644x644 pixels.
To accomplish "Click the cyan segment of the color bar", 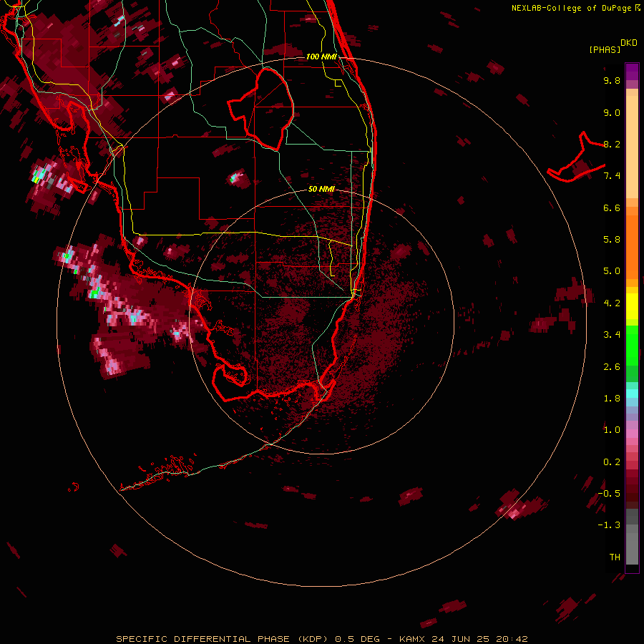I will [632, 394].
